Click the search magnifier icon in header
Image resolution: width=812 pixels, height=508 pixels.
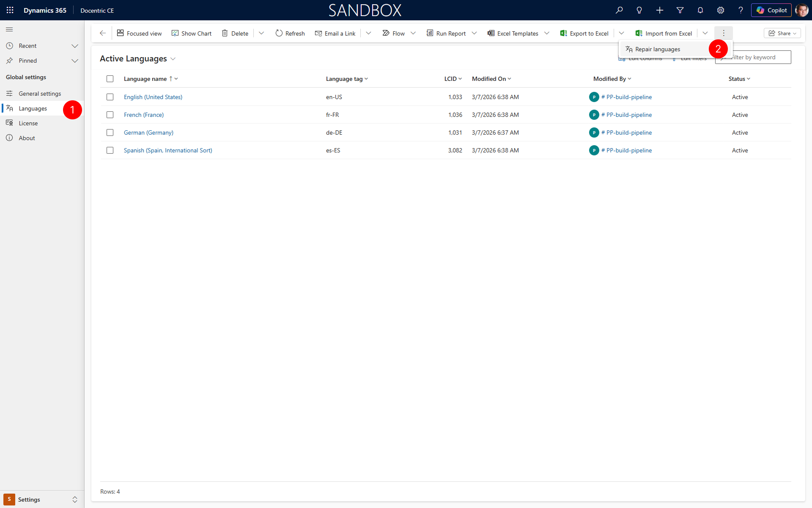tap(619, 10)
